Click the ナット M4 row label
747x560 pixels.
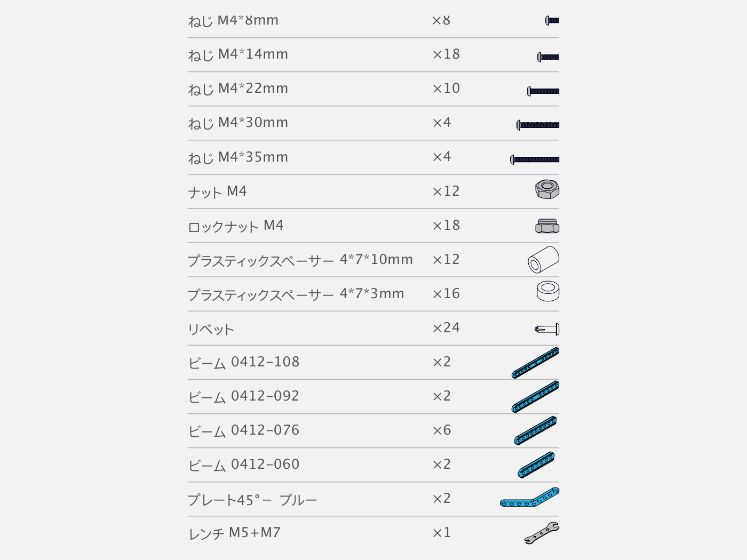click(217, 191)
